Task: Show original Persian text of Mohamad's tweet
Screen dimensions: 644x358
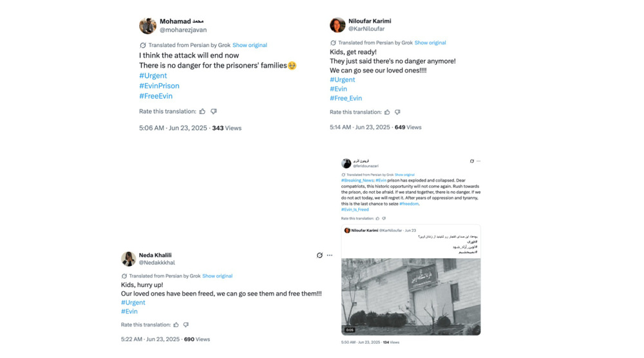Action: pos(249,45)
